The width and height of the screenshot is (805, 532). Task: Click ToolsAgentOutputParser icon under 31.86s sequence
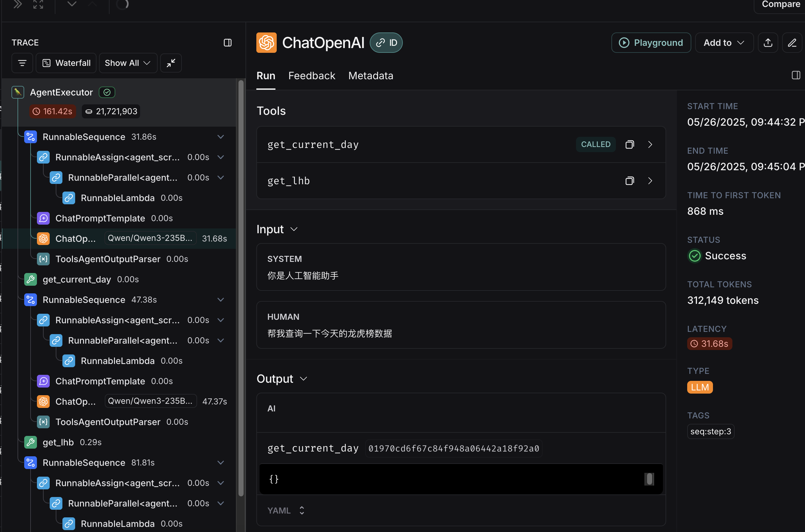point(43,259)
